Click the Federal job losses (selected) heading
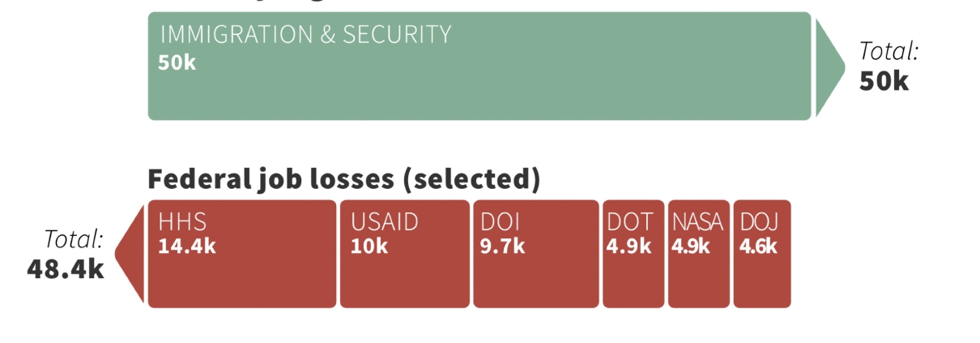Screen dimensions: 980x343 coord(343,179)
